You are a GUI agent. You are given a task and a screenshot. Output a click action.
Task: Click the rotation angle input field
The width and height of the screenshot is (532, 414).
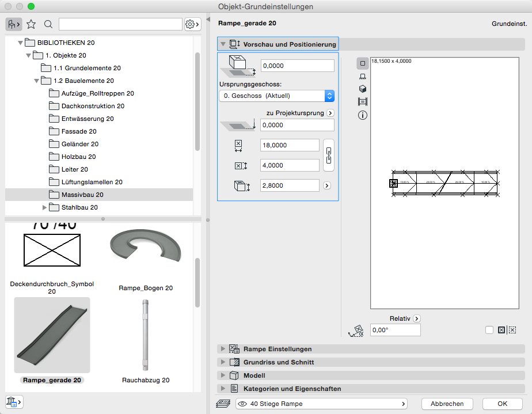395,330
